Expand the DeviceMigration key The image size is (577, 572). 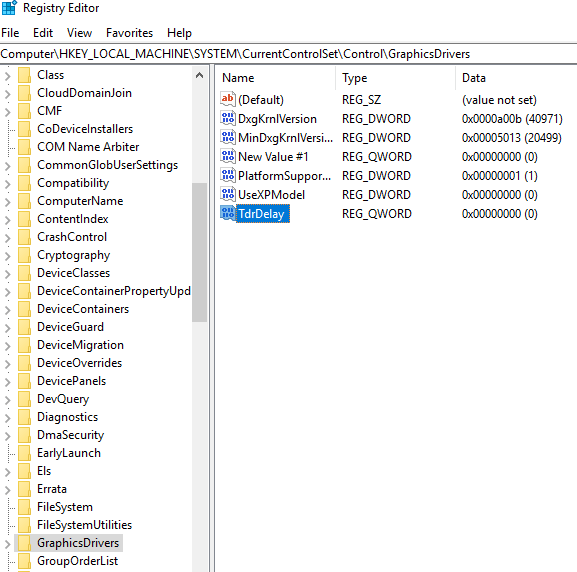[x=7, y=346]
